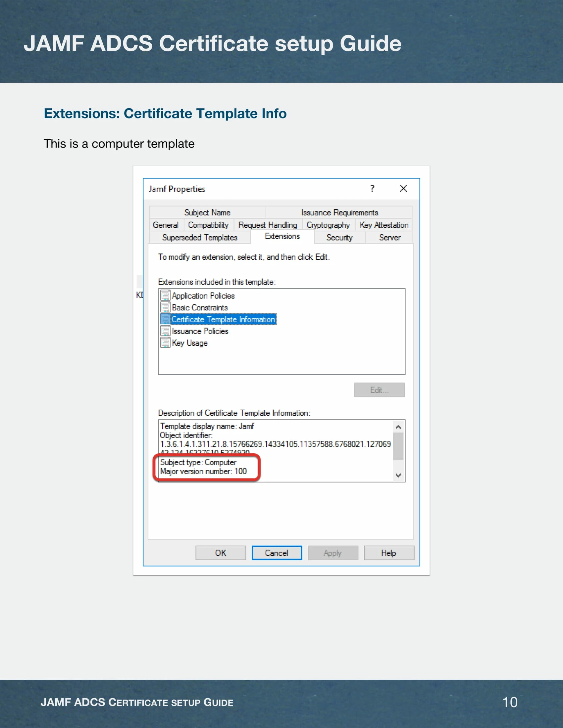
Task: Click the Apply button
Action: (333, 553)
